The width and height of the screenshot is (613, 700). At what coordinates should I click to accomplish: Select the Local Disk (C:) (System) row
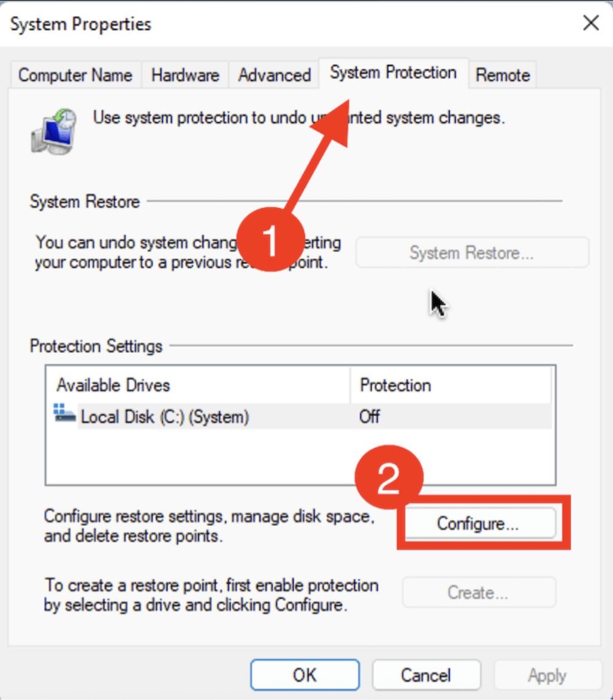click(x=166, y=416)
